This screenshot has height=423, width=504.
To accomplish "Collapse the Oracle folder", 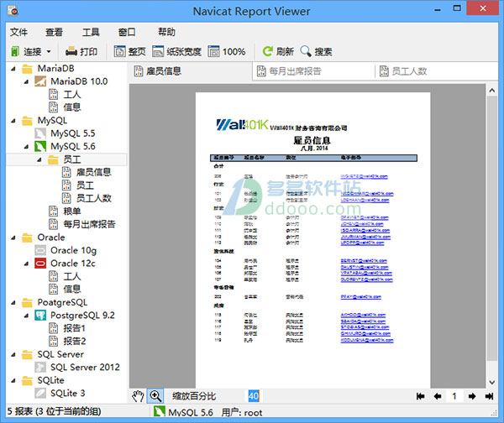I will pos(13,238).
